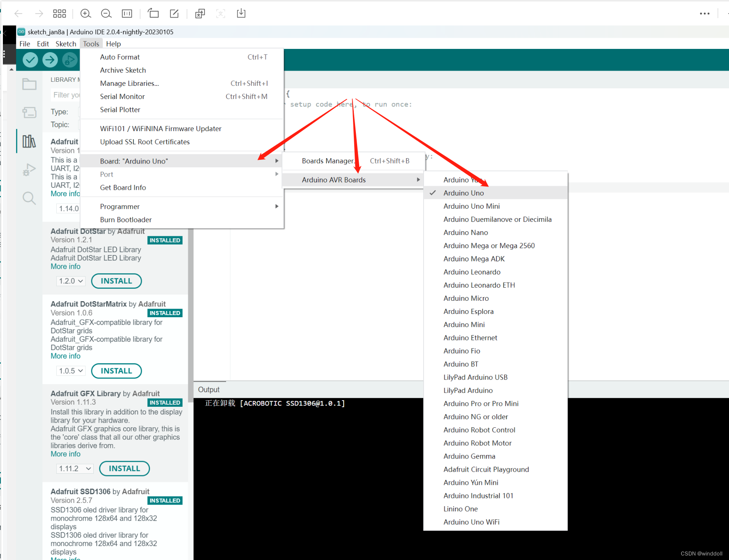Open the Boards Manager sidebar icon
729x560 pixels.
(29, 112)
